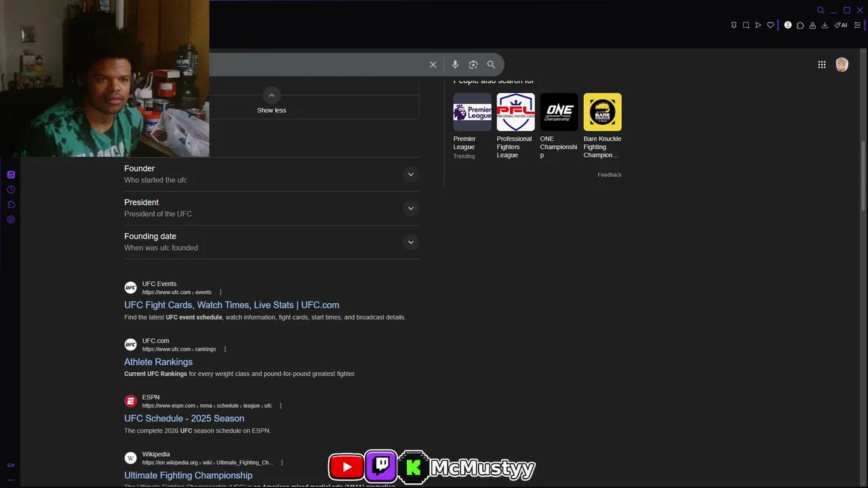Open the browser tab search magnifier
The image size is (868, 488).
821,10
